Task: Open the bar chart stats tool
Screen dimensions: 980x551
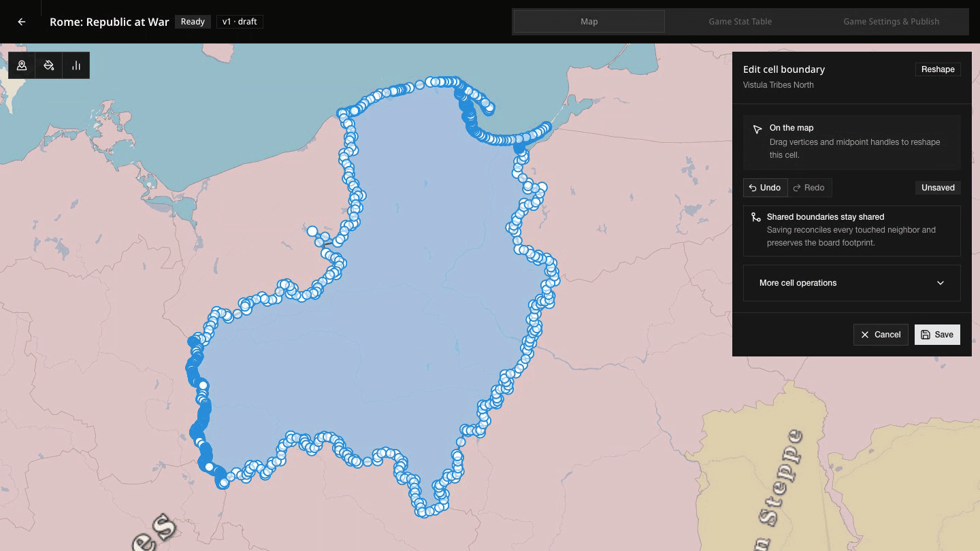Action: click(76, 65)
